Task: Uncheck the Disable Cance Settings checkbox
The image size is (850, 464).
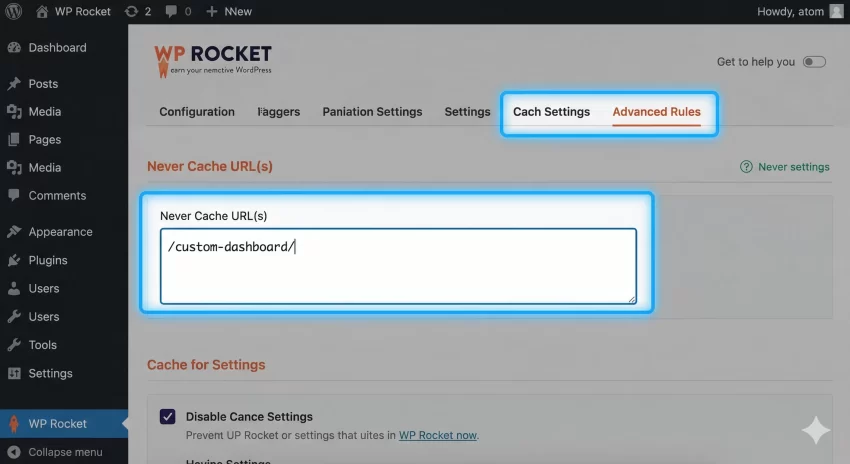Action: tap(168, 416)
